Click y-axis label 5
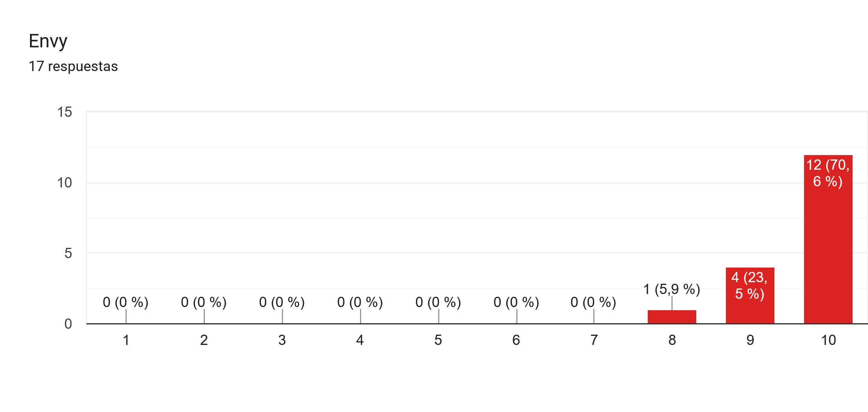Viewport: 868px width, 412px height. coord(68,253)
